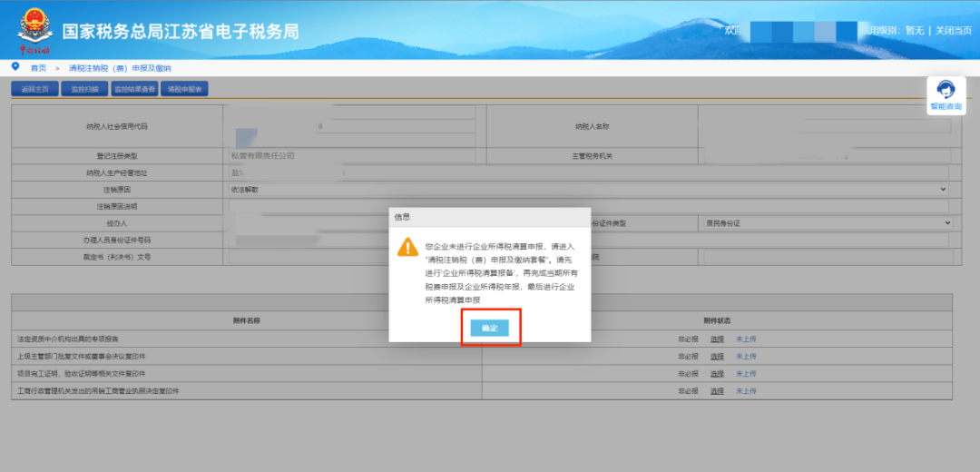Image resolution: width=980 pixels, height=472 pixels.
Task: Go to 首页 in the breadcrumb
Action: click(38, 67)
